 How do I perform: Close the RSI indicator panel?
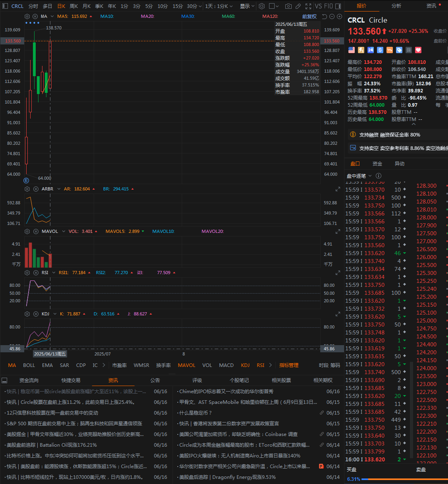tap(36, 273)
